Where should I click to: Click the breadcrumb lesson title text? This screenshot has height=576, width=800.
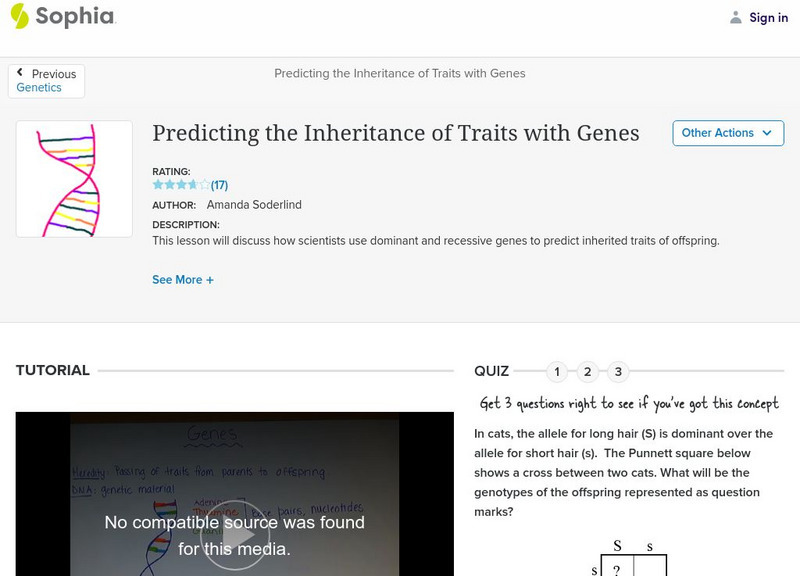pyautogui.click(x=400, y=73)
